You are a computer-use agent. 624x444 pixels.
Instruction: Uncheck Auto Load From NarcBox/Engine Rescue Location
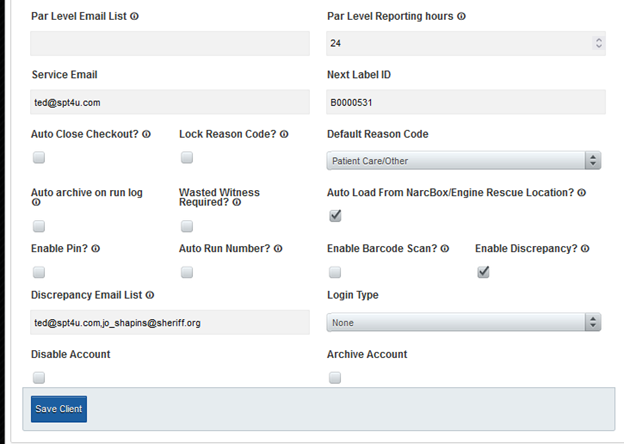click(x=335, y=216)
